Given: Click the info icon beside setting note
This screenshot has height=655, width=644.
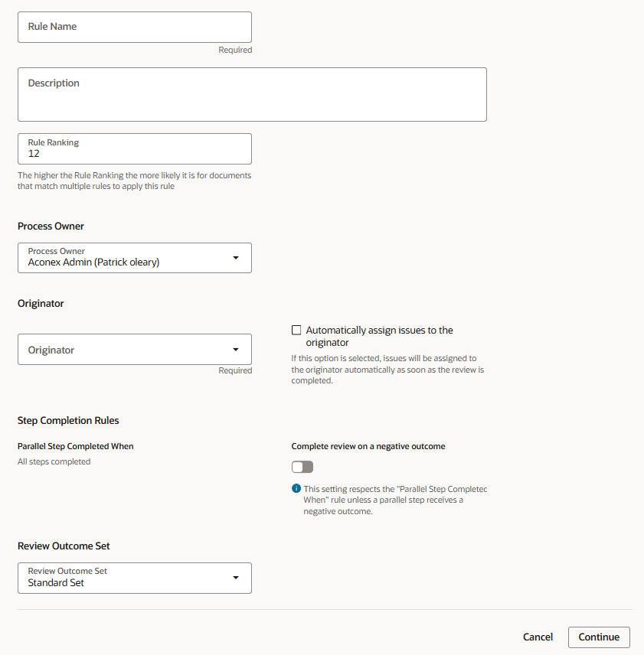Looking at the screenshot, I should [x=296, y=489].
